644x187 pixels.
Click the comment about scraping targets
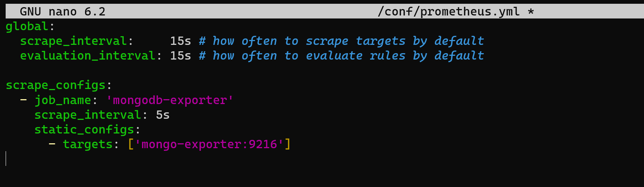point(342,41)
